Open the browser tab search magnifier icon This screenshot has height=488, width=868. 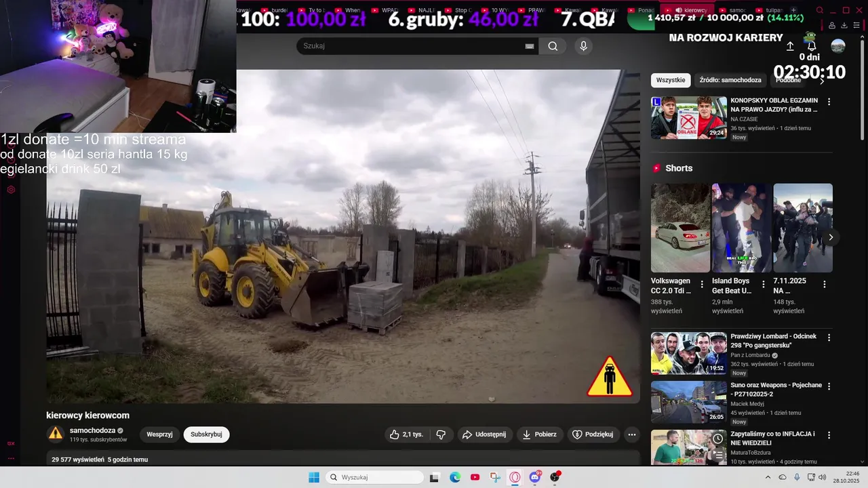(820, 10)
